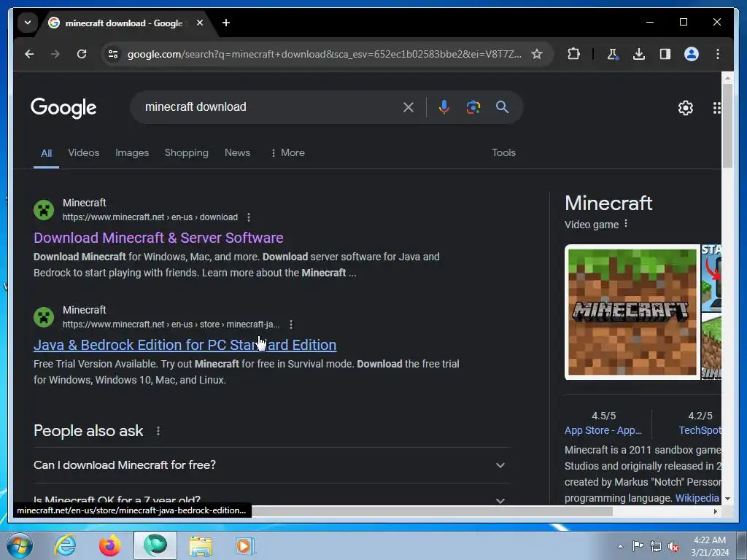Show hidden system tray icons
The width and height of the screenshot is (747, 560).
620,546
